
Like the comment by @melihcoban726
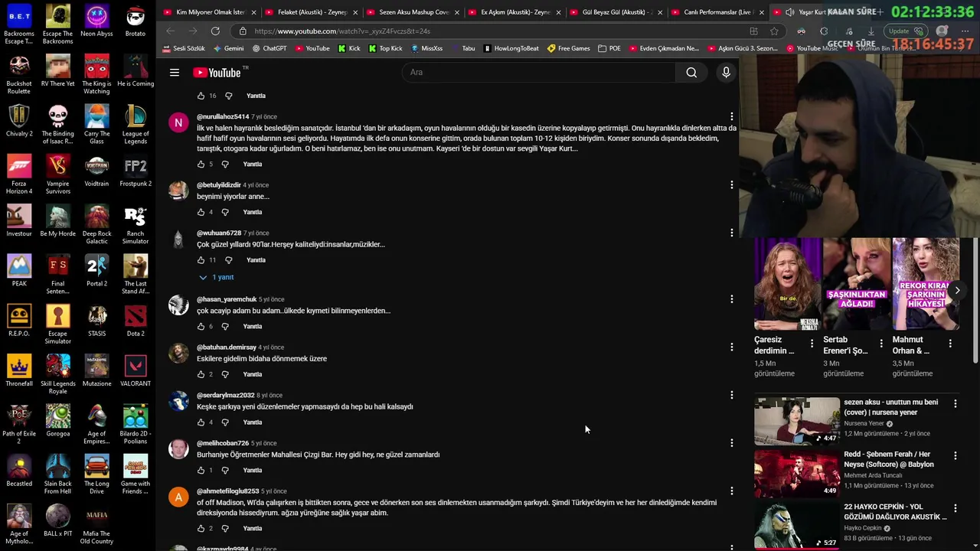click(x=201, y=470)
